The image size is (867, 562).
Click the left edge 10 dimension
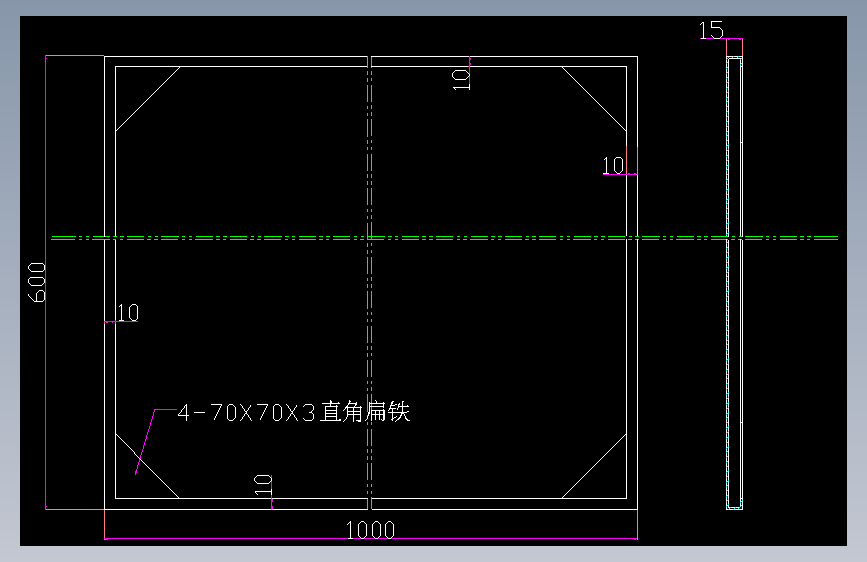pos(128,313)
